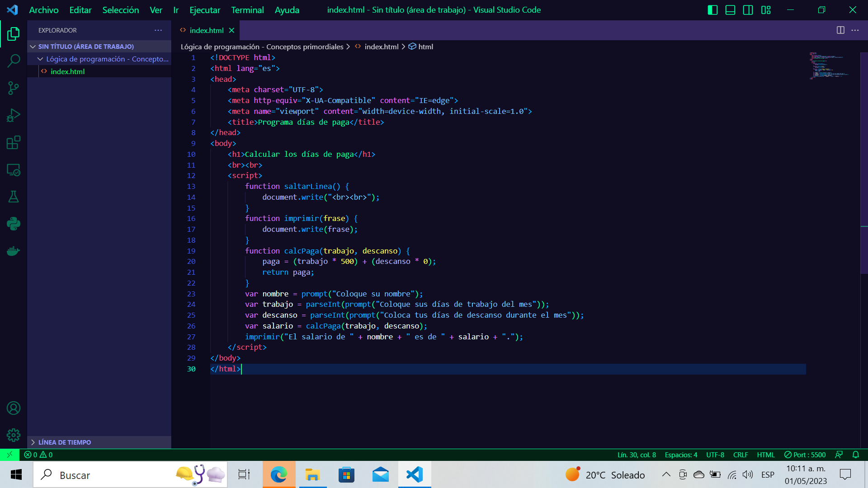Open Microsoft Edge from taskbar

pos(279,474)
